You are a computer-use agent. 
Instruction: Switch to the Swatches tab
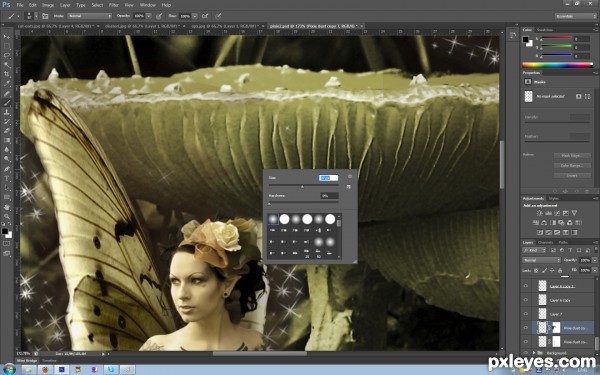(545, 30)
